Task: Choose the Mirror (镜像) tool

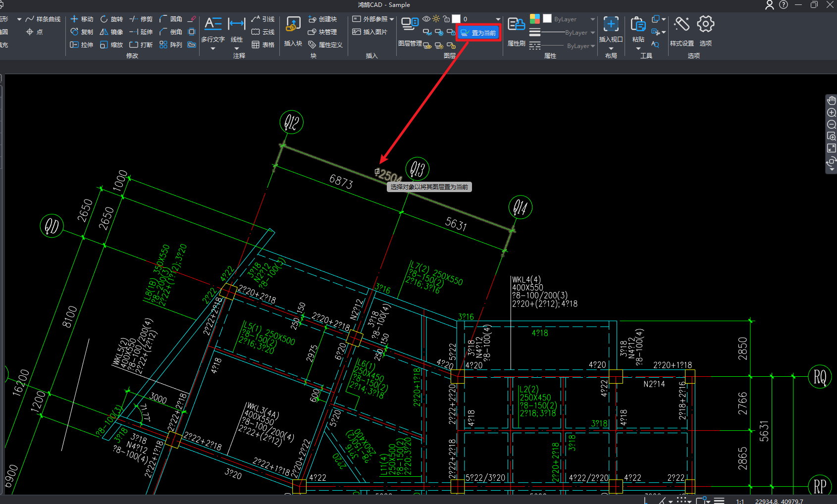Action: click(111, 32)
